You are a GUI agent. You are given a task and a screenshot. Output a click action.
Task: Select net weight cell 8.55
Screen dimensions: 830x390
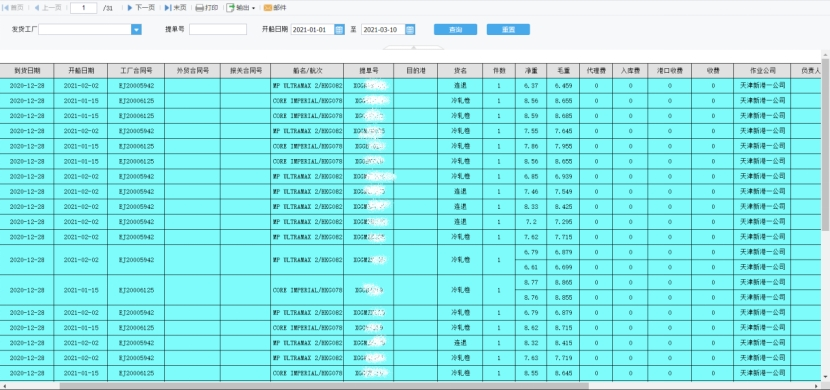coord(531,374)
